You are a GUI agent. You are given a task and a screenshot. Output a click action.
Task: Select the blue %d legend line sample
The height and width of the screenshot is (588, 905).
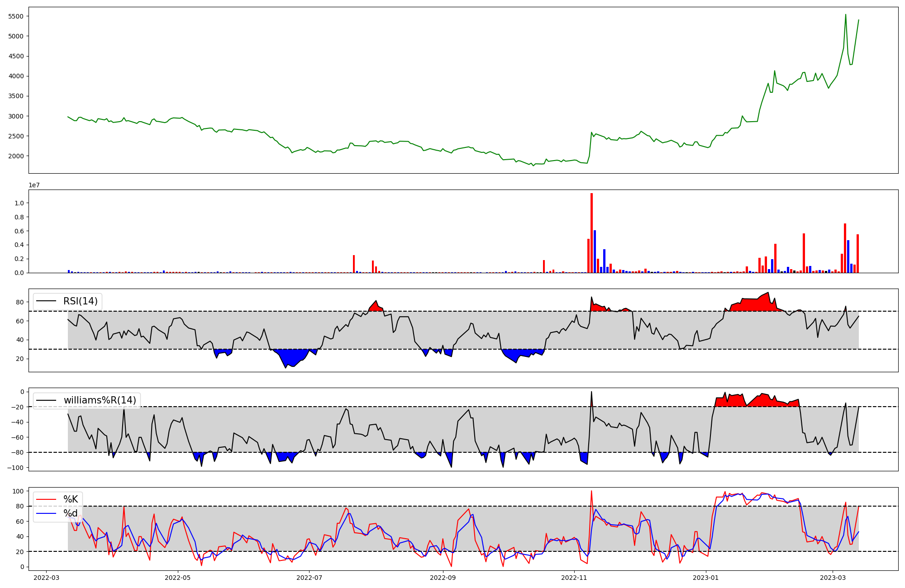click(x=46, y=513)
